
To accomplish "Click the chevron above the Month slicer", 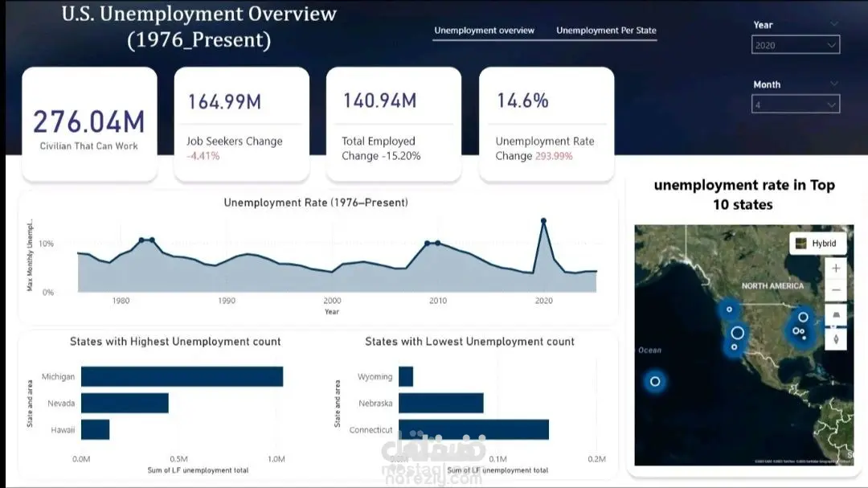I will pos(833,84).
